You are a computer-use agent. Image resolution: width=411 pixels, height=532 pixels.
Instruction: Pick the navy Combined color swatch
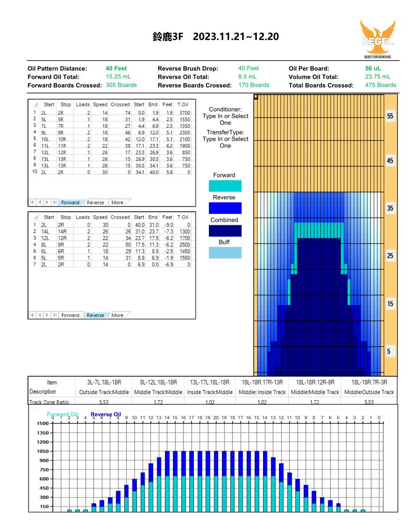(x=225, y=231)
